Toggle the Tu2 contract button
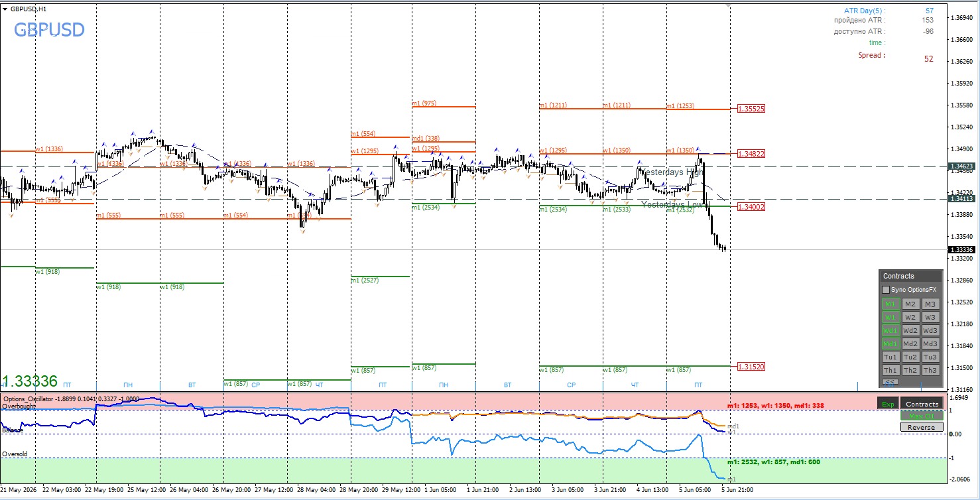 click(910, 357)
